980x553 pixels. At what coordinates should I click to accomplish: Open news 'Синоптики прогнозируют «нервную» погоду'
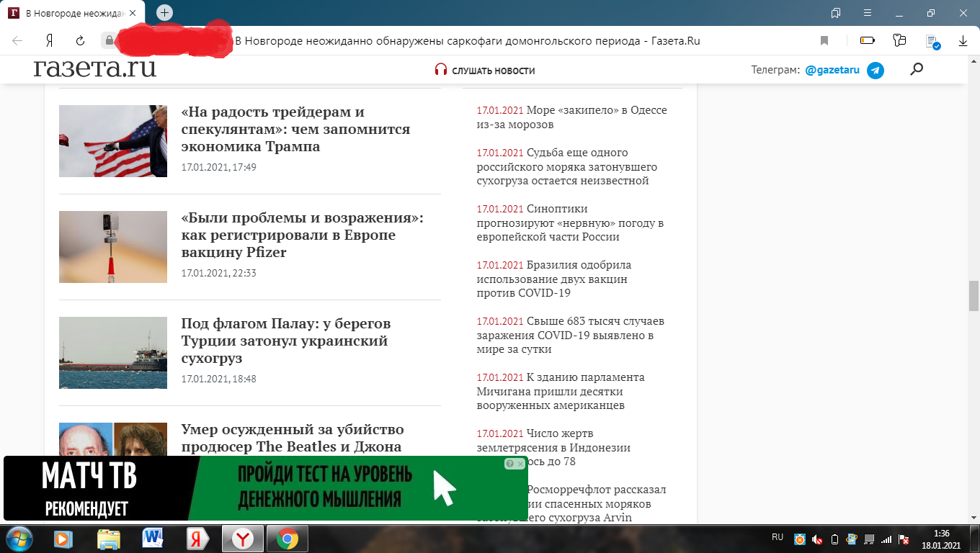pos(570,222)
